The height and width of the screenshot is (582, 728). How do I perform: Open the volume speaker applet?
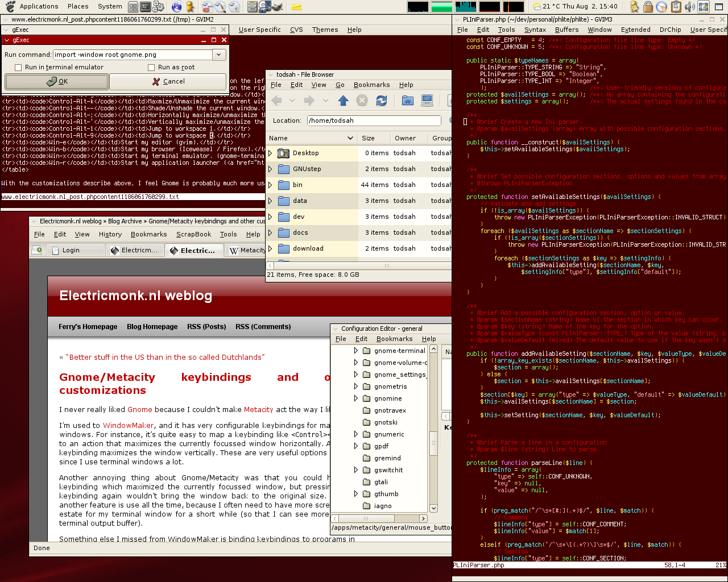point(689,7)
